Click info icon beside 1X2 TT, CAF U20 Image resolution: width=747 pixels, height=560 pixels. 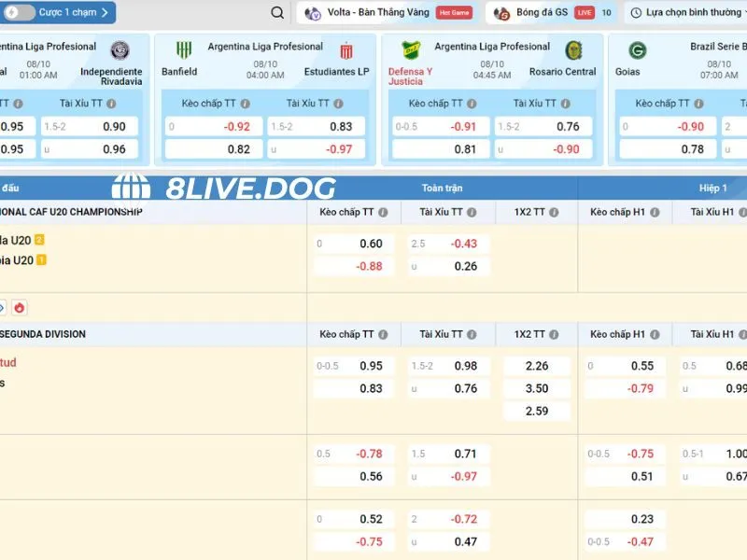tap(553, 213)
